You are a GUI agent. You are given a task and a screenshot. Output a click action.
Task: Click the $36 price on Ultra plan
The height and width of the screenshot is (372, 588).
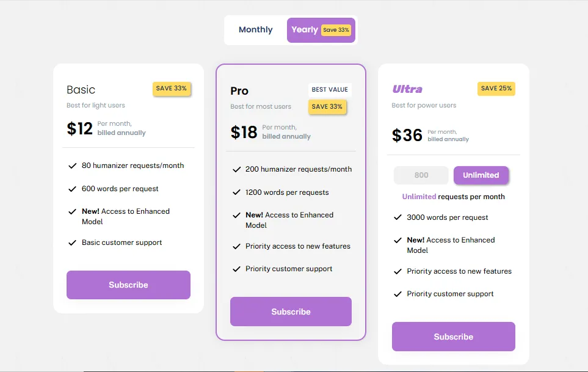coord(407,136)
